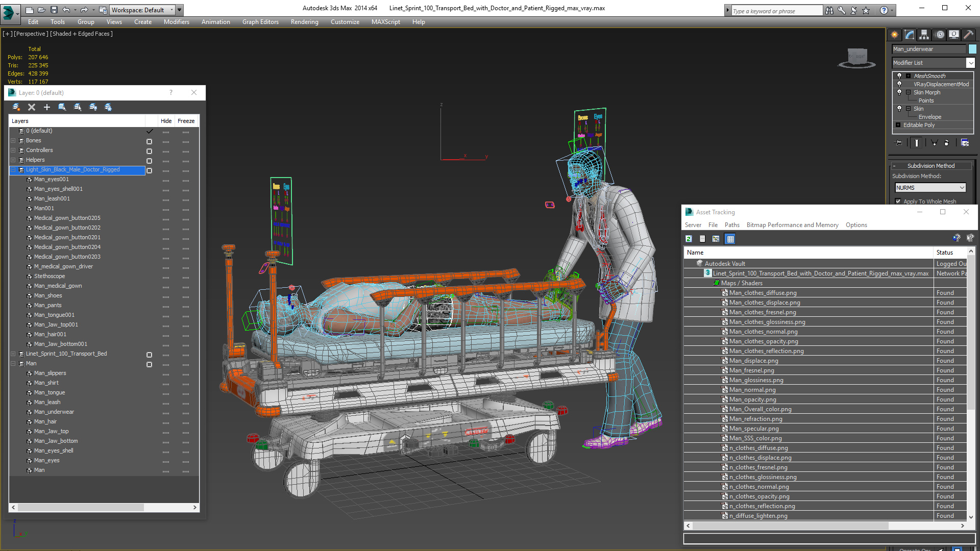Click the Layer dialog horizontal scrollbar
This screenshot has width=980, height=551.
pyautogui.click(x=81, y=508)
